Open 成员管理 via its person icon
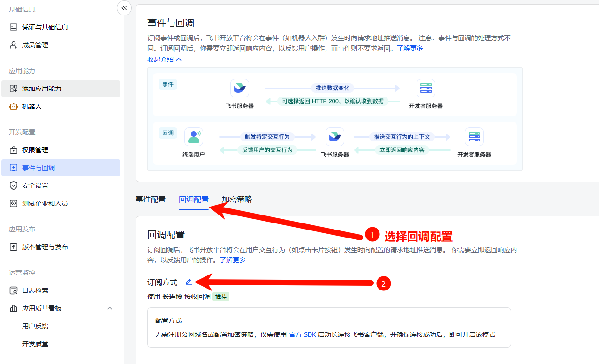This screenshot has width=599, height=364. click(14, 45)
